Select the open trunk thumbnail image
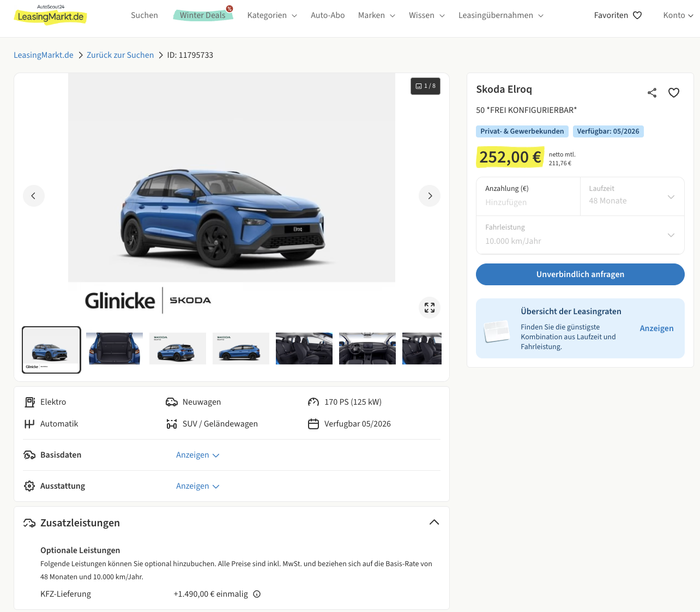The height and width of the screenshot is (612, 700). coord(114,349)
